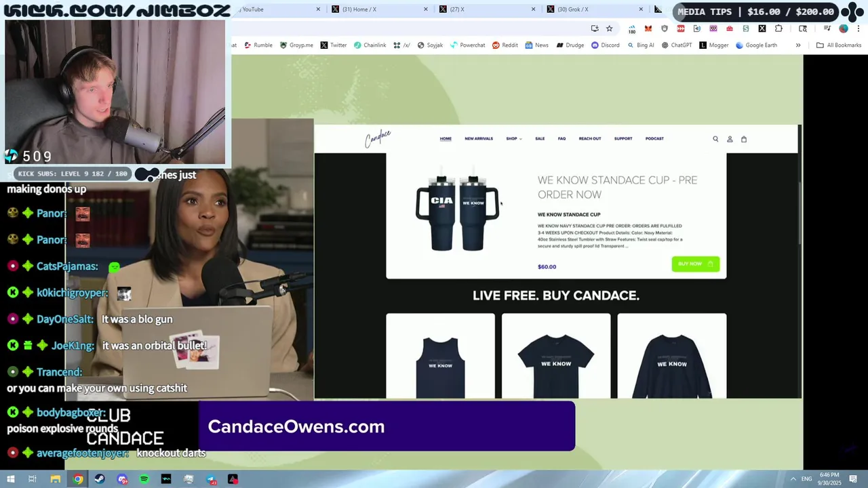The width and height of the screenshot is (868, 488).
Task: Click the CandaceOwens.com banner
Action: pos(387,426)
